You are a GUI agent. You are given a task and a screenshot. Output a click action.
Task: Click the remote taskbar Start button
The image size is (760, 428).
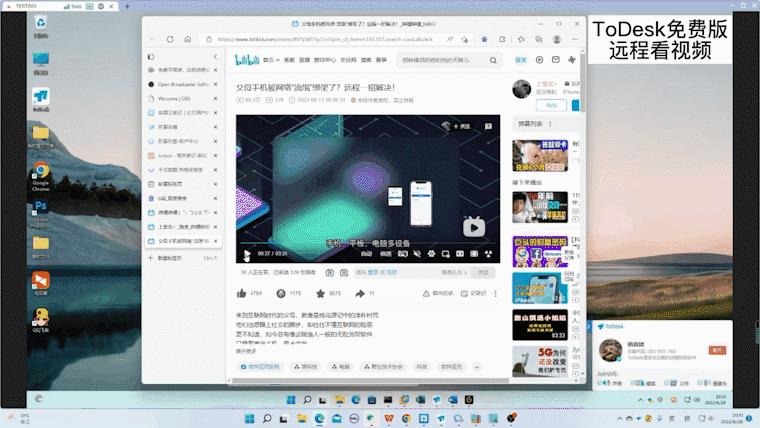[291, 400]
